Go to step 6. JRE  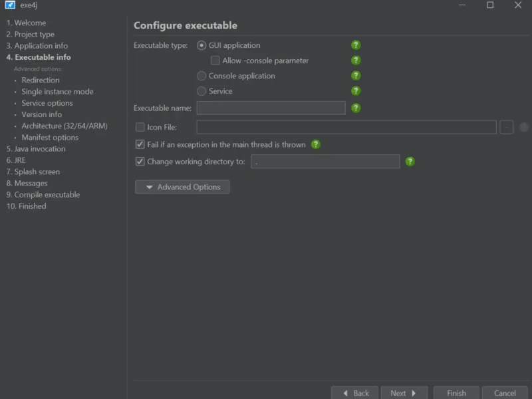pos(15,160)
